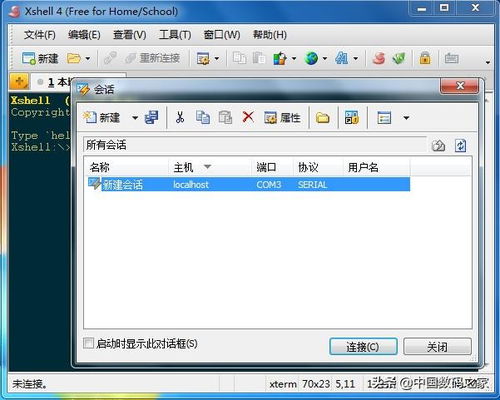Toggle 启动时显示此对话框 checkbox
Screen dimensions: 500x400
pyautogui.click(x=88, y=343)
